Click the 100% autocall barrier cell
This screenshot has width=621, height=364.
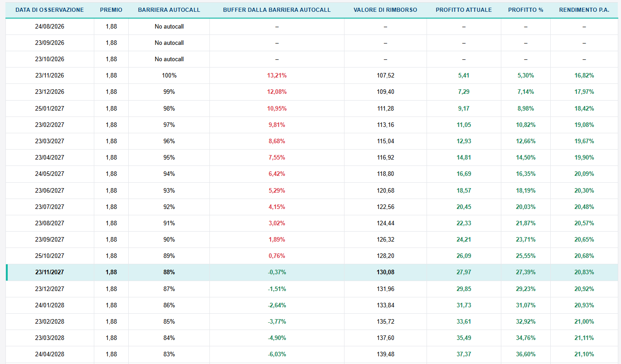point(169,75)
